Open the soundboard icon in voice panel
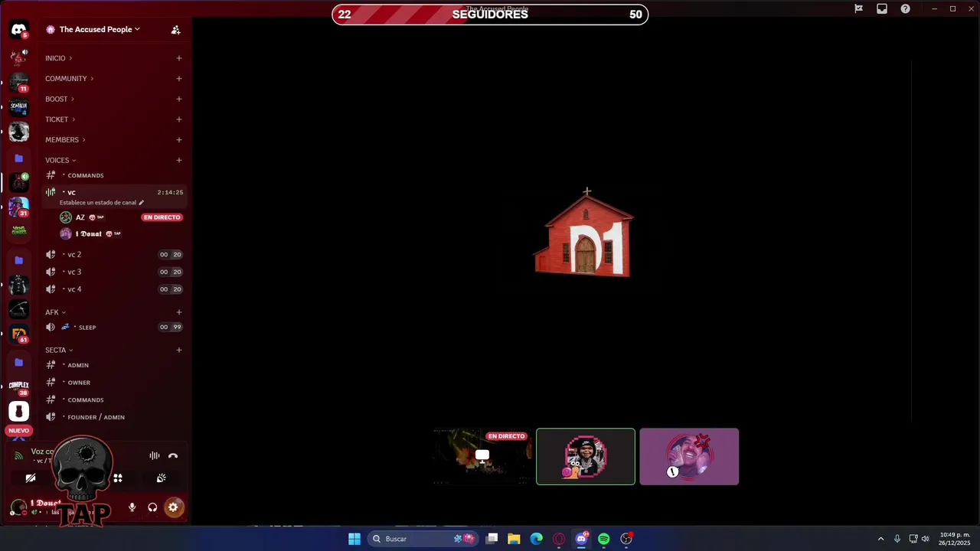 162,478
